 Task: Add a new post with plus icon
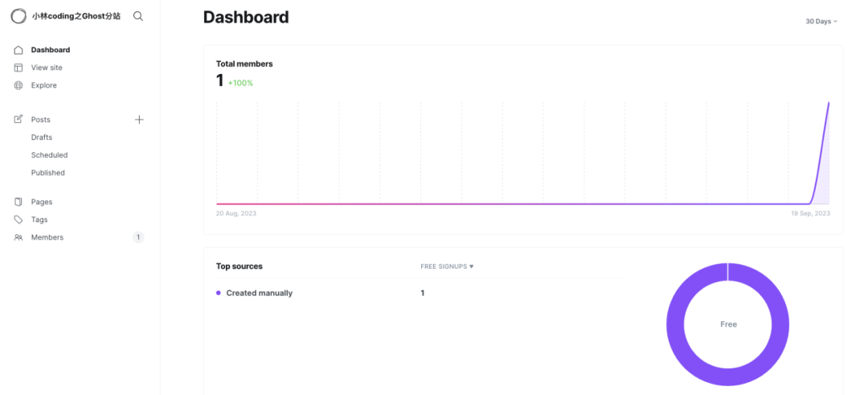pyautogui.click(x=139, y=120)
